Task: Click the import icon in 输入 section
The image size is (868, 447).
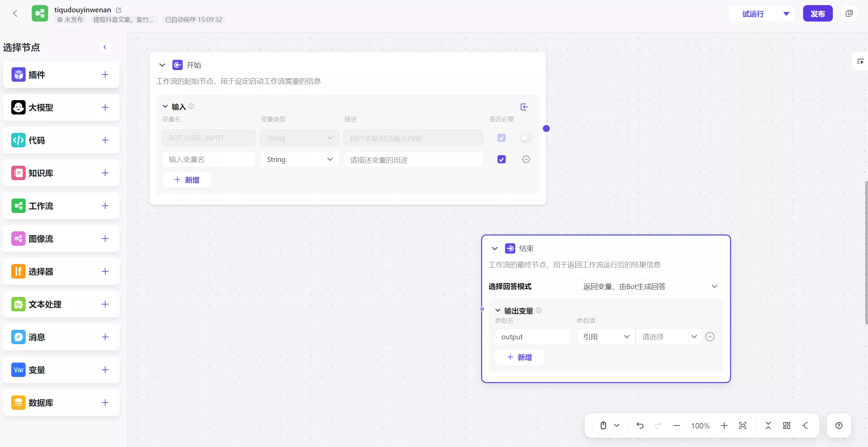Action: (x=524, y=107)
